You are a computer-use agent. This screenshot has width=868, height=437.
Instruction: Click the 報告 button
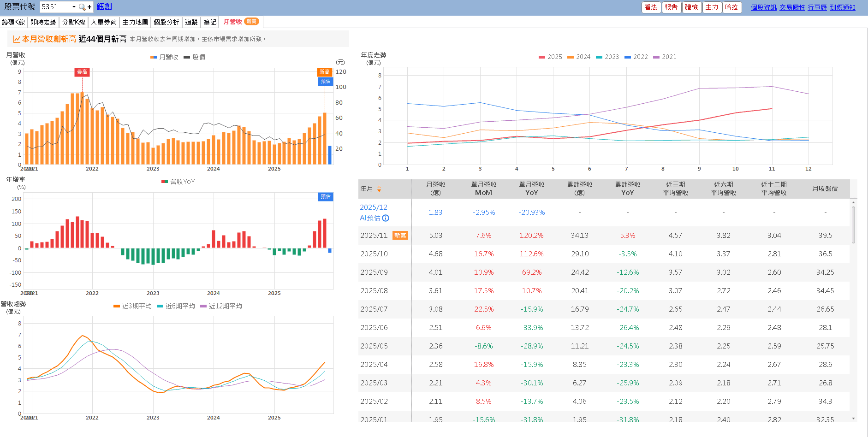click(x=671, y=7)
